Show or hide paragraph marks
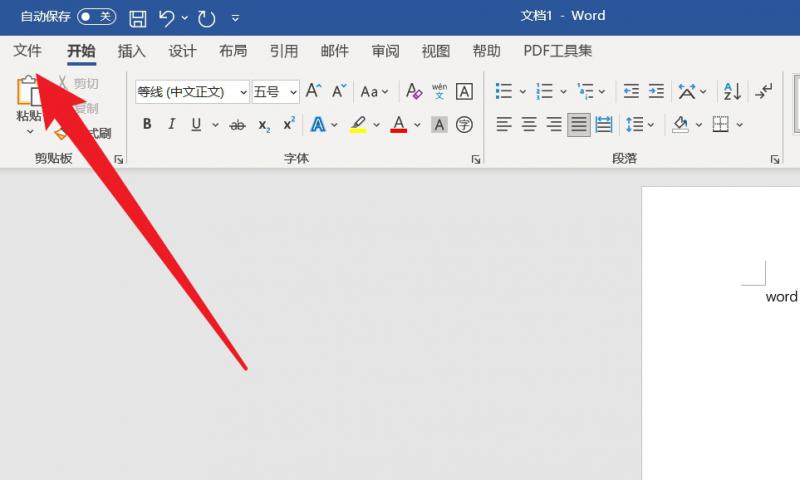The width and height of the screenshot is (800, 480). tap(764, 91)
